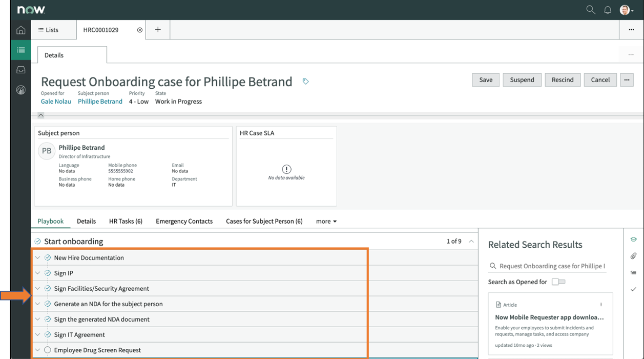Screen dimensions: 644x359
Task: Click the mobile phone number 5555555902
Action: tap(120, 171)
